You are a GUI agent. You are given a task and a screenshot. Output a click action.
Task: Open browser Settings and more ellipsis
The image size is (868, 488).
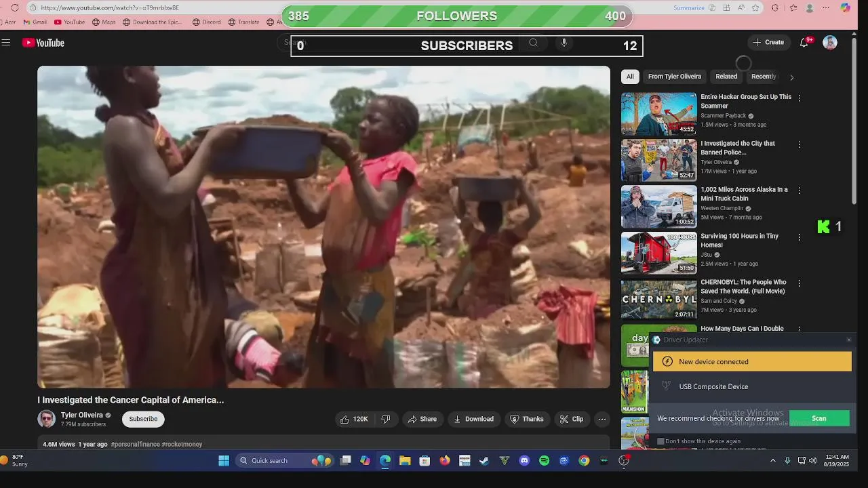[826, 7]
